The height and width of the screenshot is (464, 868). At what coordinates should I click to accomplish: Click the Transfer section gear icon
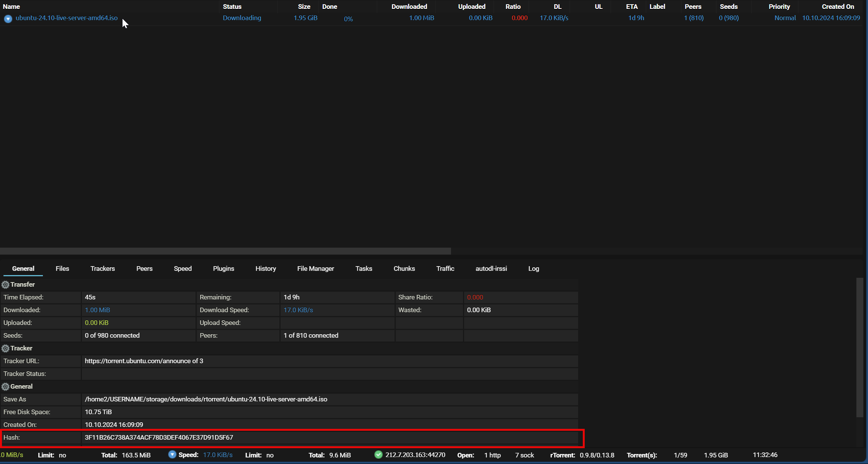click(5, 285)
